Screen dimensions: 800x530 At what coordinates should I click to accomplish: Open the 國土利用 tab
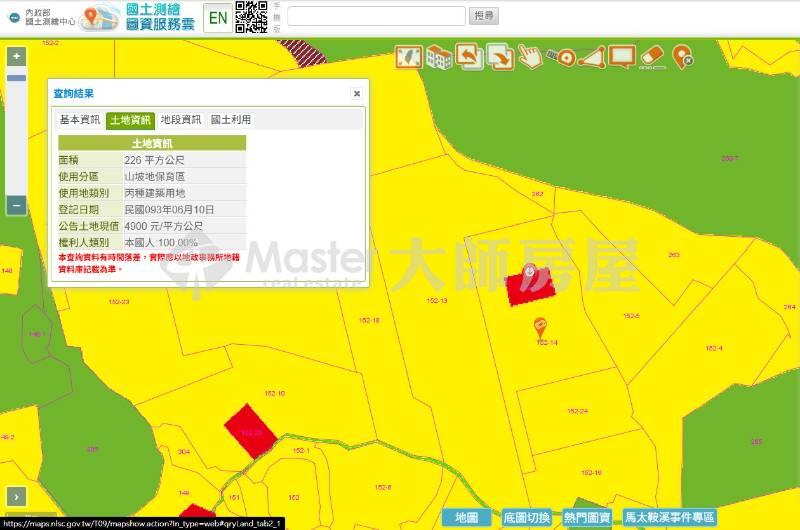point(231,120)
